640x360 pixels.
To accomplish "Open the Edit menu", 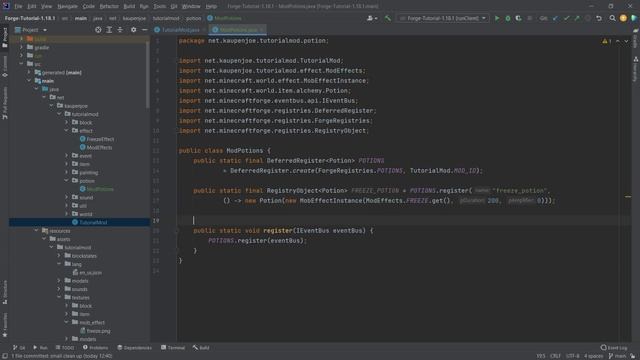I will click(31, 7).
